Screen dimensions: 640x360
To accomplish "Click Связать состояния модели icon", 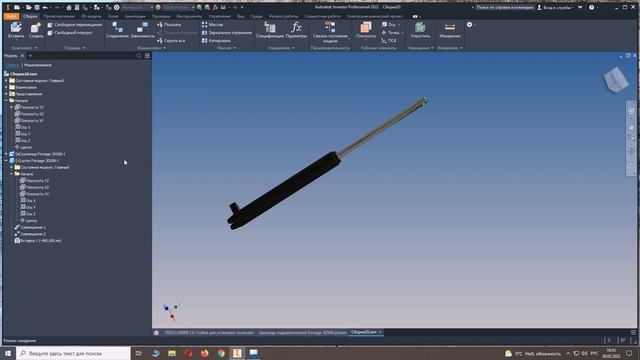I will coord(330,27).
